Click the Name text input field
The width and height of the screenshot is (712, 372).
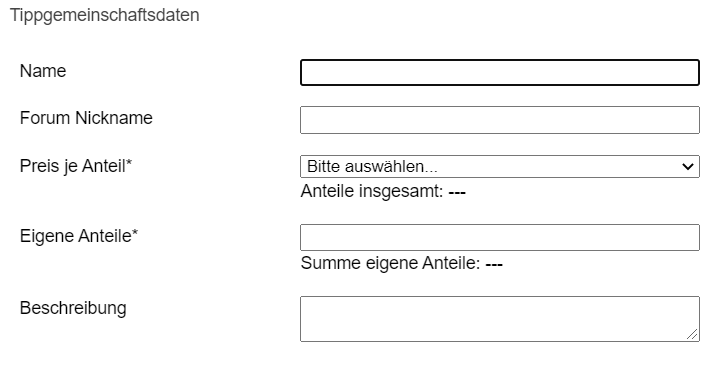coord(499,73)
